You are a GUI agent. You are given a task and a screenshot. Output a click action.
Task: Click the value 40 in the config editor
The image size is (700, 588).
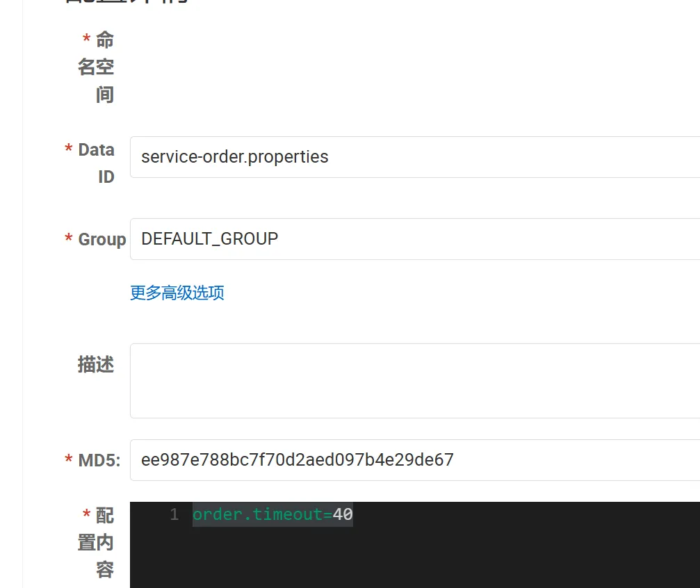(x=343, y=515)
